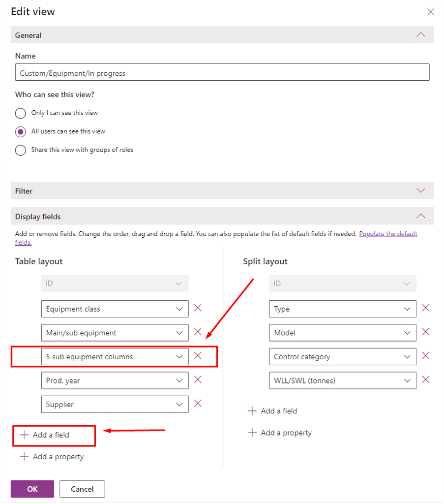Image resolution: width=444 pixels, height=504 pixels.
Task: Delete the 5 sub equipment columns field
Action: [198, 356]
